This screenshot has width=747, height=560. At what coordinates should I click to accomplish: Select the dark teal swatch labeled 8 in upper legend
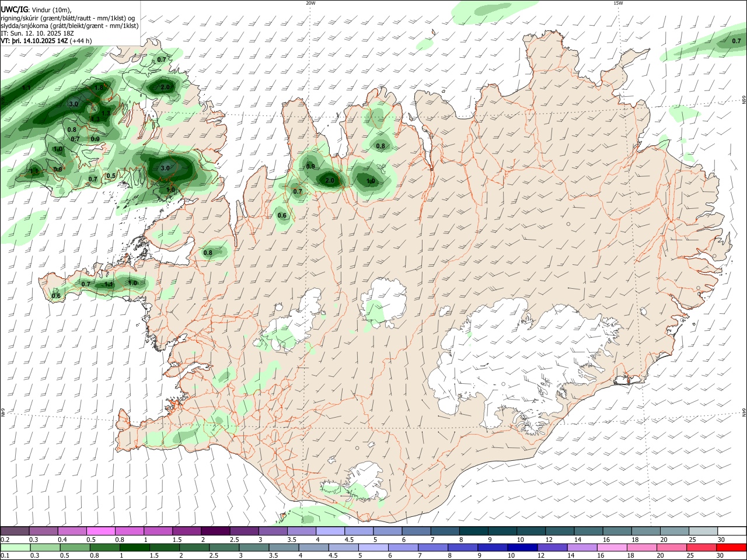473,531
